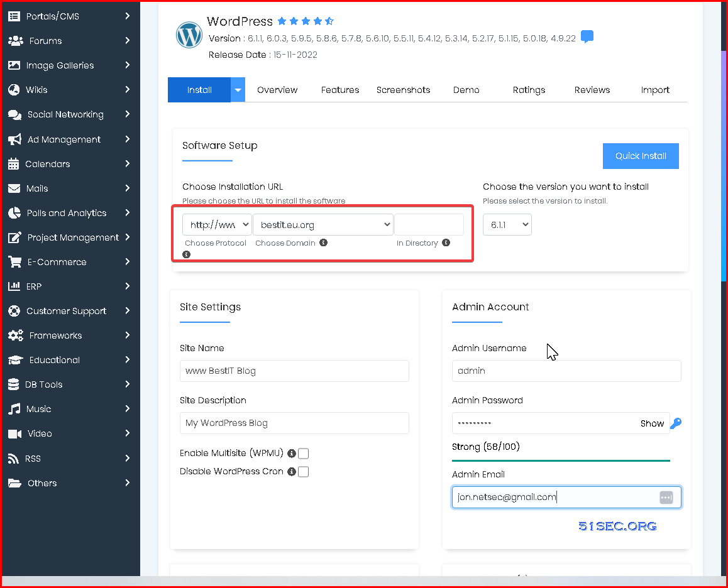Viewport: 728px width, 588px height.
Task: Click the Forums users icon
Action: [x=16, y=41]
